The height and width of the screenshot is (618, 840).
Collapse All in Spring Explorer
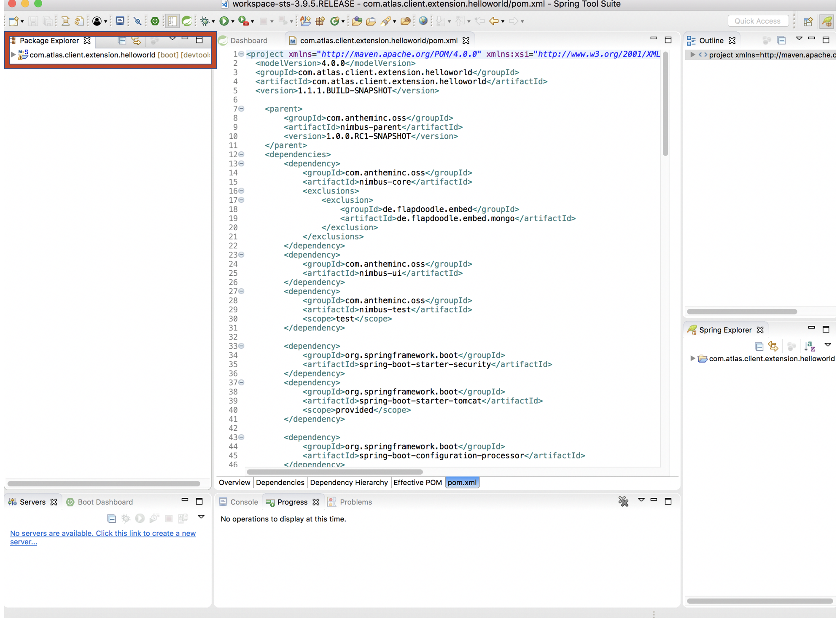point(759,347)
